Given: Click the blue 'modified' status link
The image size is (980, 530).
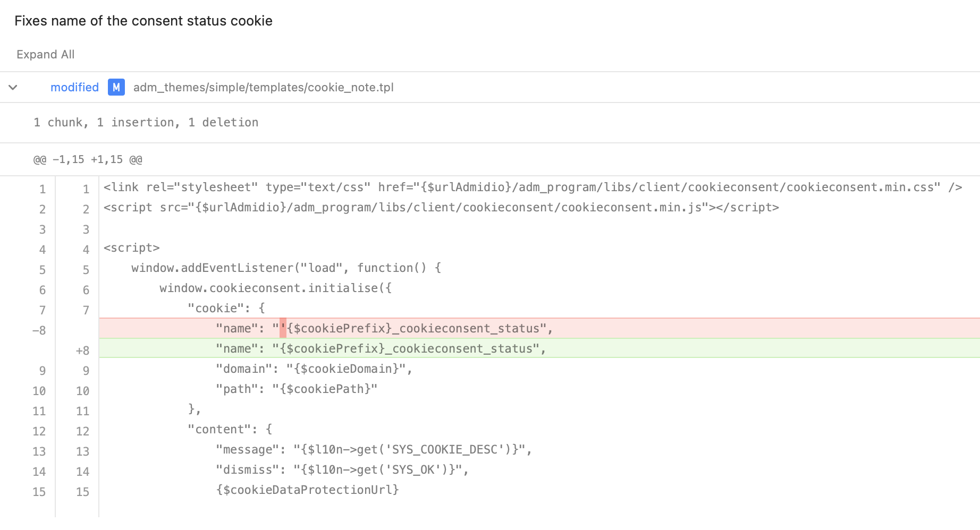Looking at the screenshot, I should click(x=74, y=87).
